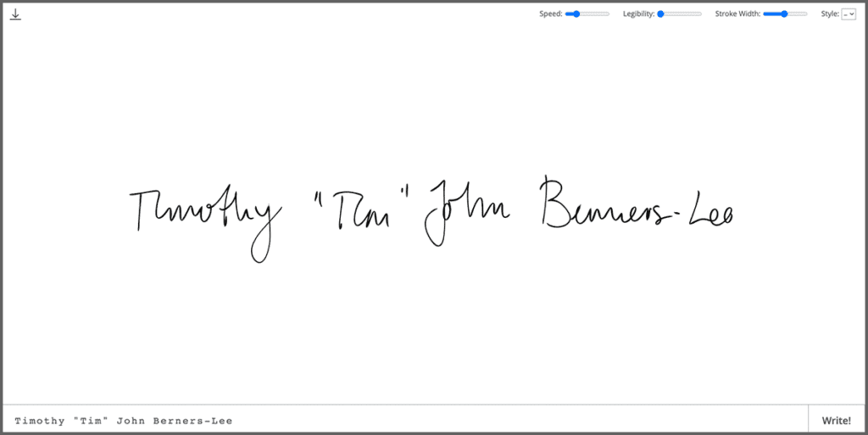
Task: Place cursor on "Timothy" in the input field
Action: click(x=40, y=421)
